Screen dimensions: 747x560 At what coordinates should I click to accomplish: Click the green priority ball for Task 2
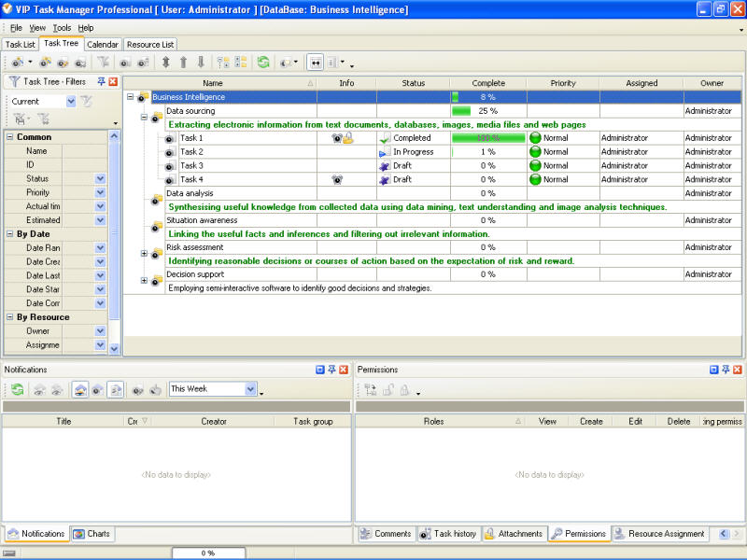(x=535, y=152)
